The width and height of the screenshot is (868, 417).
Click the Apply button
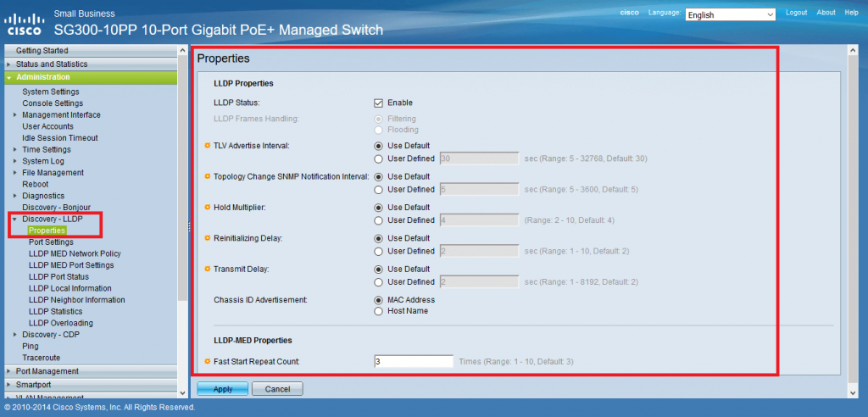point(223,389)
